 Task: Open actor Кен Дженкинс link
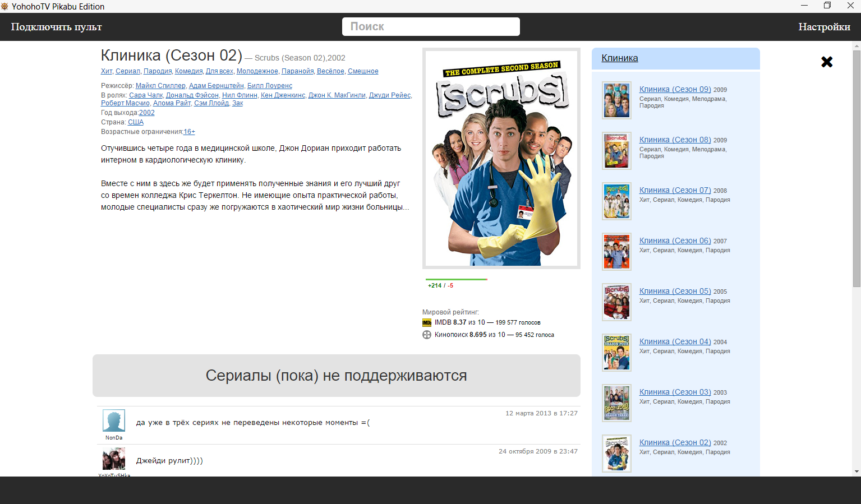click(x=283, y=95)
